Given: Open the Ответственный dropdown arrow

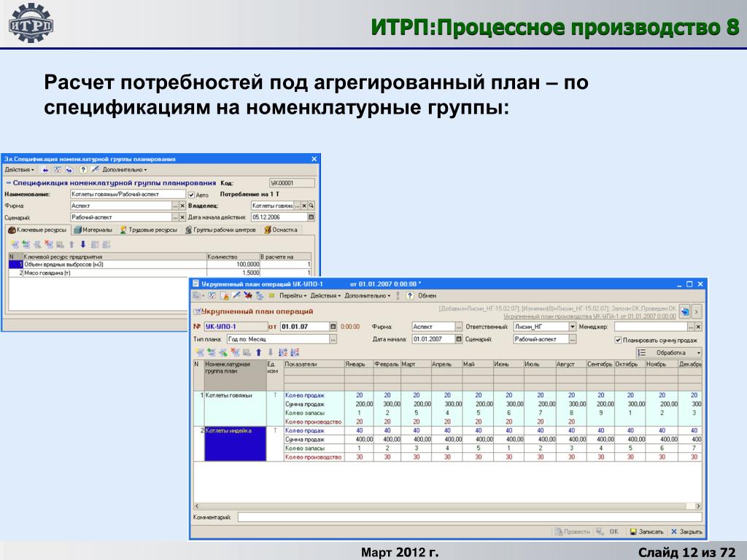Looking at the screenshot, I should tap(573, 327).
